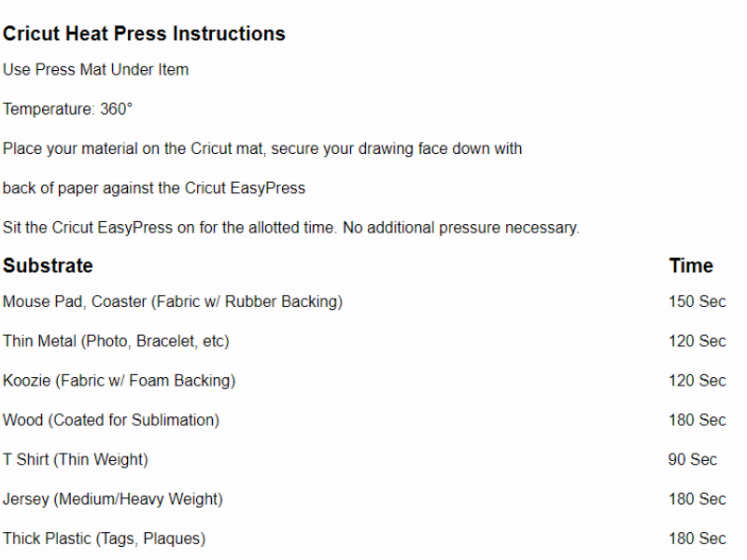
Task: Select the Thin Metal substrate entry
Action: [x=116, y=341]
